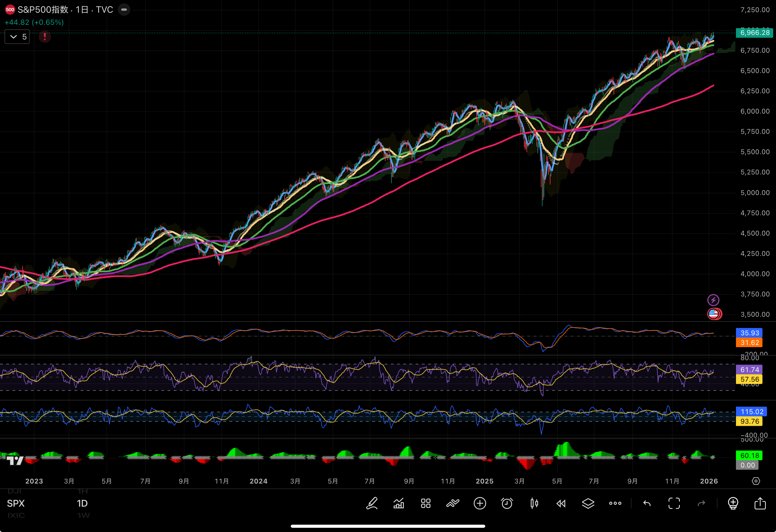Create an alert with alarm clock icon

(507, 503)
